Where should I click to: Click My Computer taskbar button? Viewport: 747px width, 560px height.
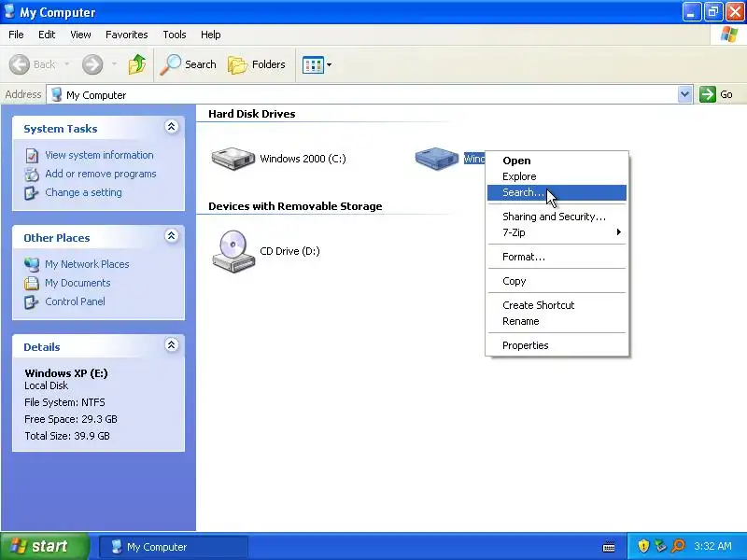pyautogui.click(x=174, y=547)
